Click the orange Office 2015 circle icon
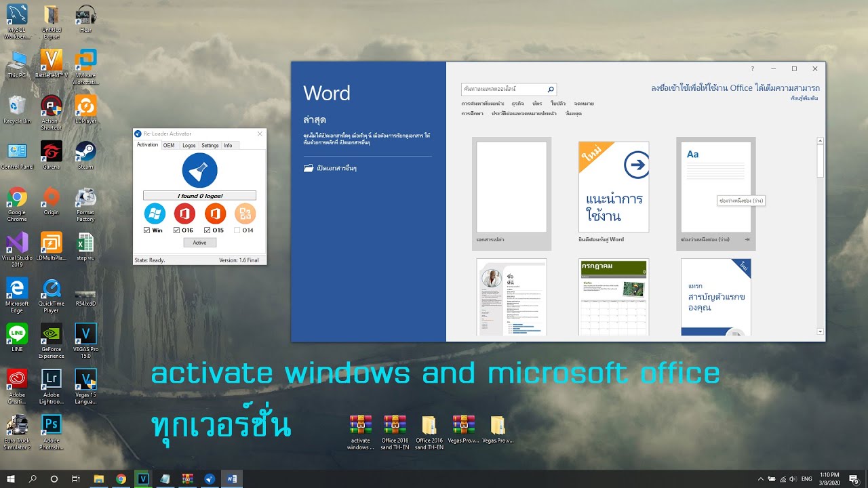The width and height of the screenshot is (868, 488). tap(215, 214)
